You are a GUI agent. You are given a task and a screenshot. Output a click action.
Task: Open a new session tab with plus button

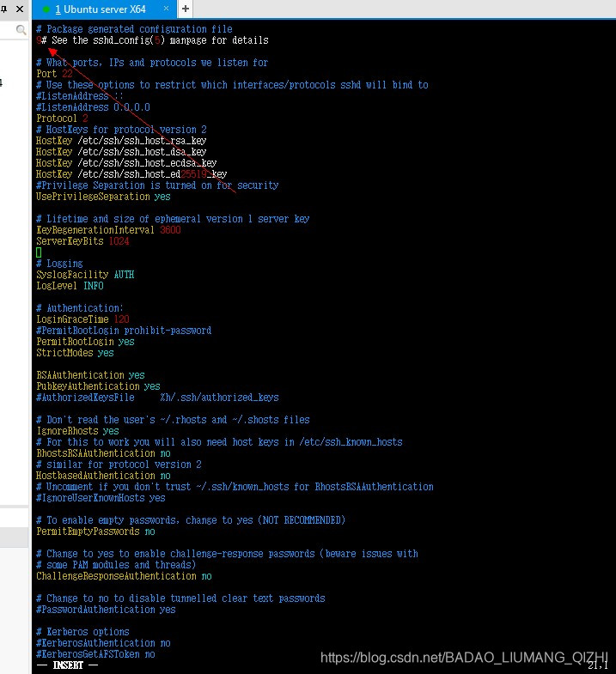186,9
